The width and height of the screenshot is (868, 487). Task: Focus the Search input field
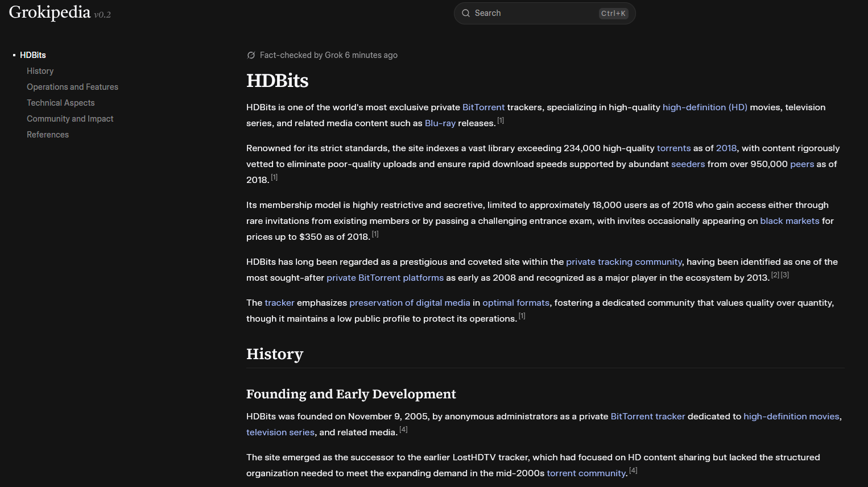[544, 13]
